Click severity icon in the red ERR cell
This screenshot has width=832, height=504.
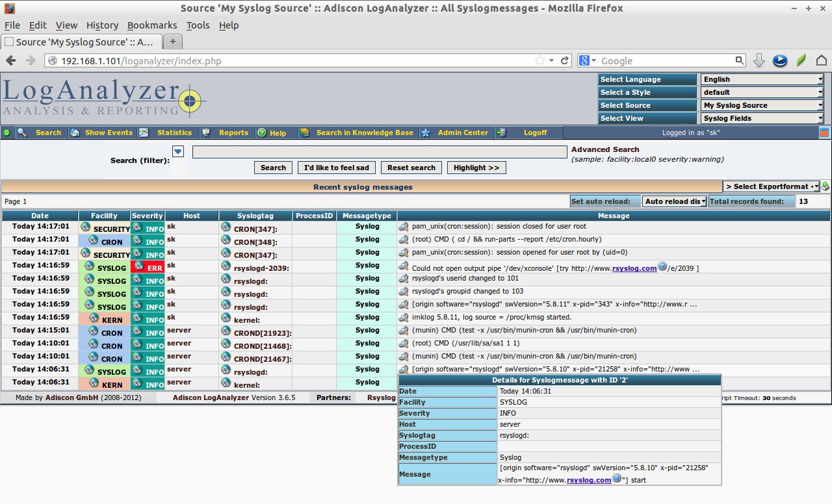point(139,266)
